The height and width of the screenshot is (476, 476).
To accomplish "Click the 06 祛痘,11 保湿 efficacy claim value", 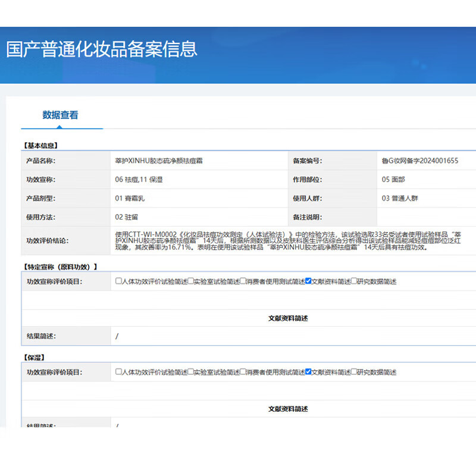I will point(139,180).
